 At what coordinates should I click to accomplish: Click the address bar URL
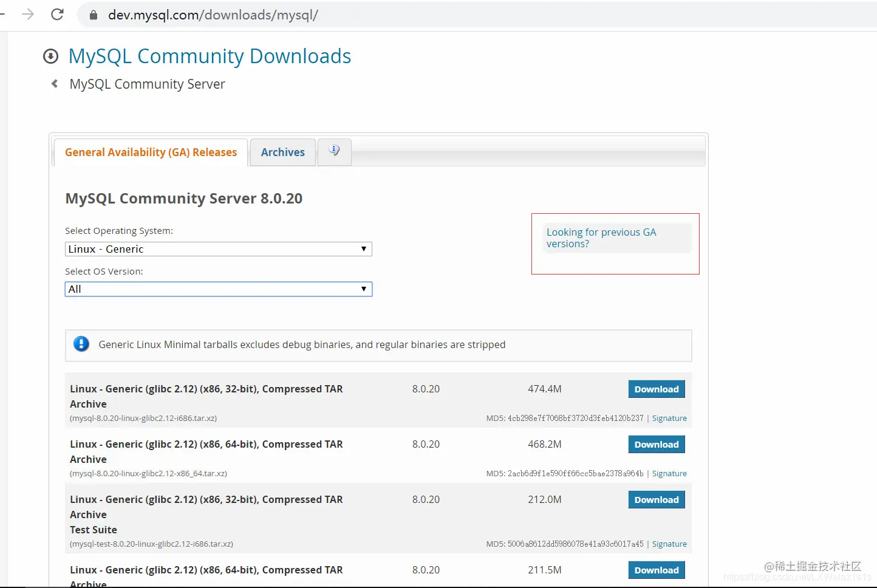[213, 15]
